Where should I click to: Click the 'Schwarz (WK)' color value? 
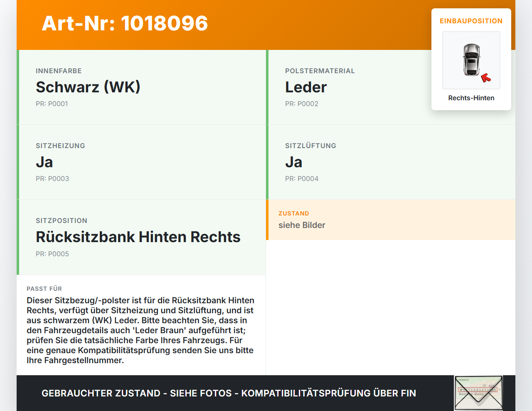[88, 87]
